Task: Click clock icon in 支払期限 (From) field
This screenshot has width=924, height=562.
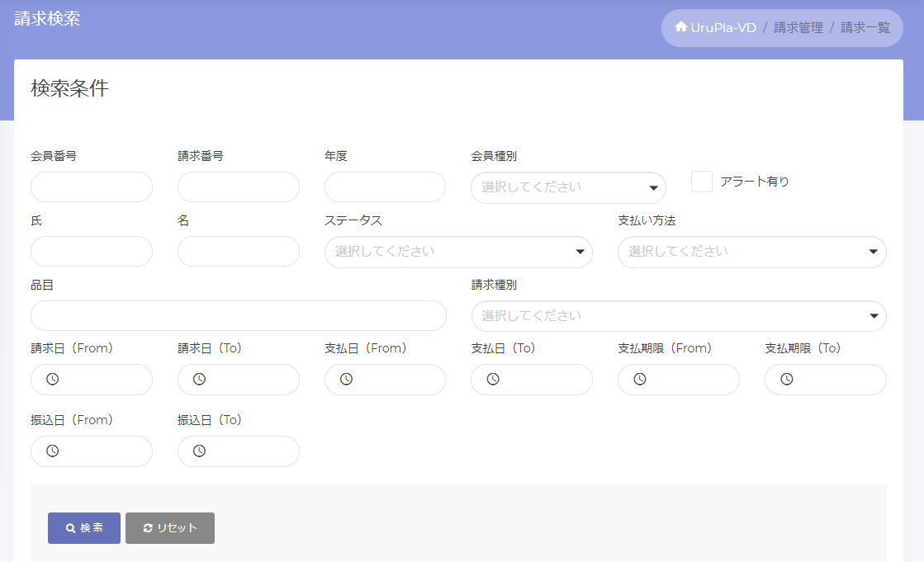Action: pyautogui.click(x=639, y=380)
